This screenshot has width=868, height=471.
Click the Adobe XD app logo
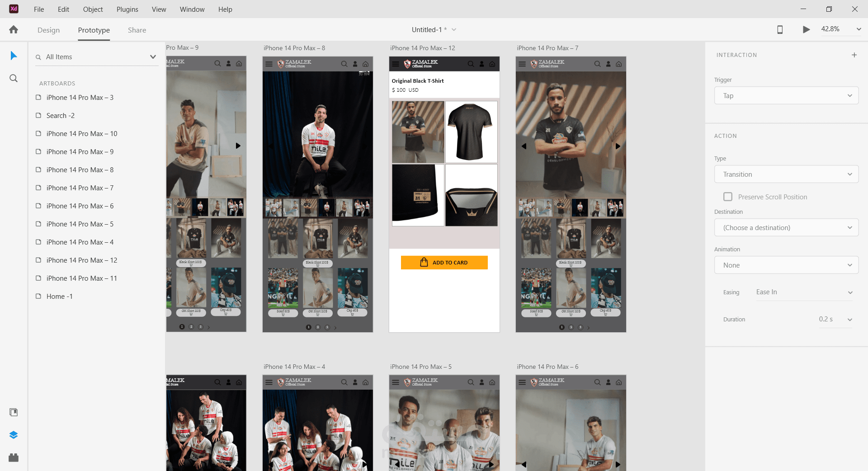[x=14, y=9]
